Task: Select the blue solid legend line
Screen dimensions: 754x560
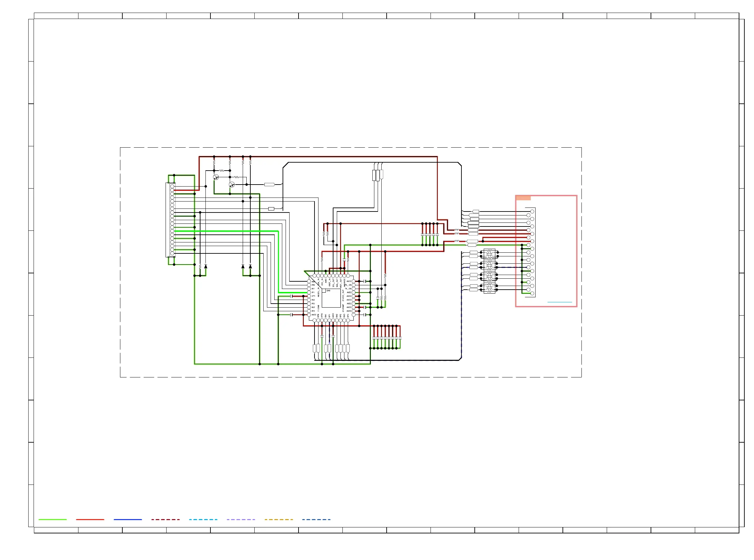Action: click(x=128, y=519)
